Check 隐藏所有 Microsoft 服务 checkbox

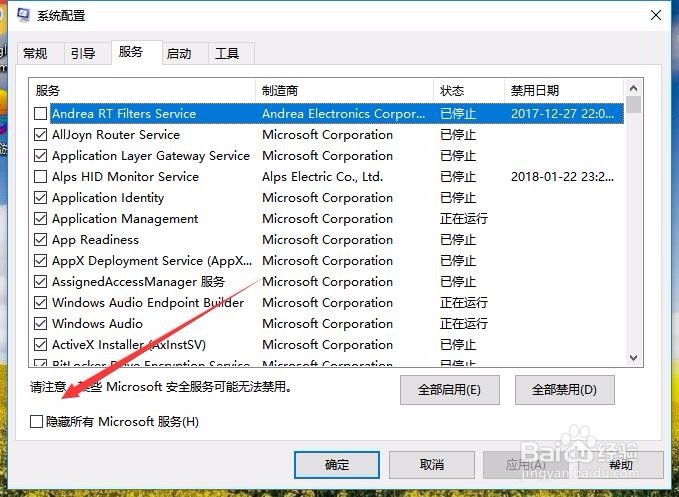[x=36, y=421]
